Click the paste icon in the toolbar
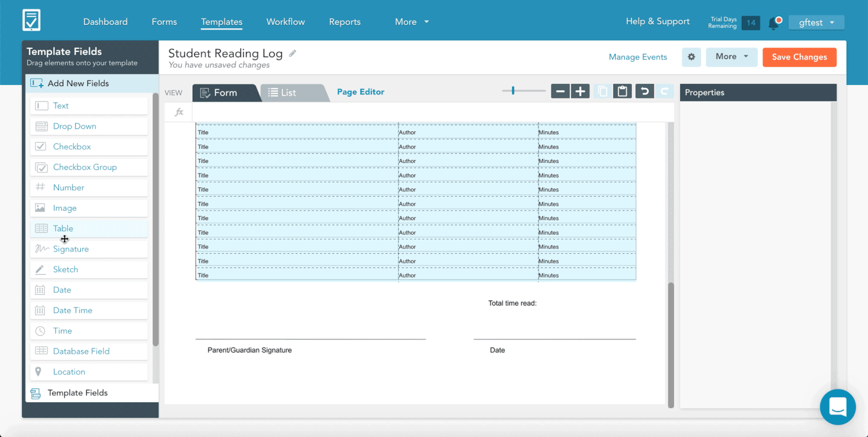 tap(622, 91)
